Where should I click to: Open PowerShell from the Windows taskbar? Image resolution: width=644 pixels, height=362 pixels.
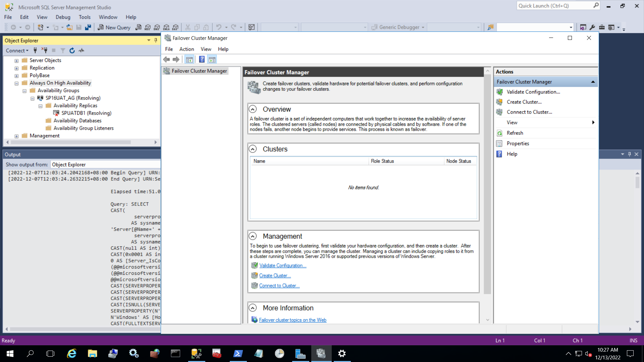pyautogui.click(x=238, y=353)
